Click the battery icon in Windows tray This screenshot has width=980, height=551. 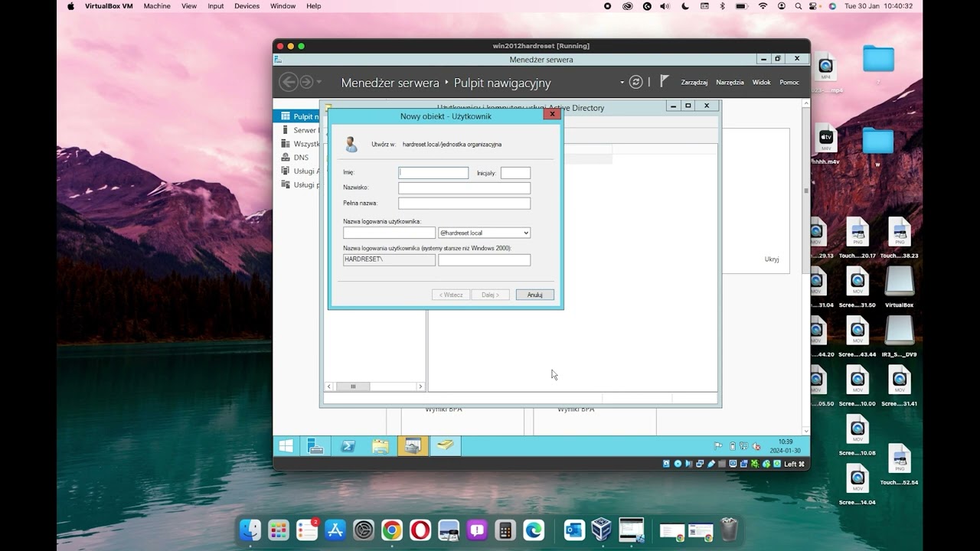click(x=733, y=446)
